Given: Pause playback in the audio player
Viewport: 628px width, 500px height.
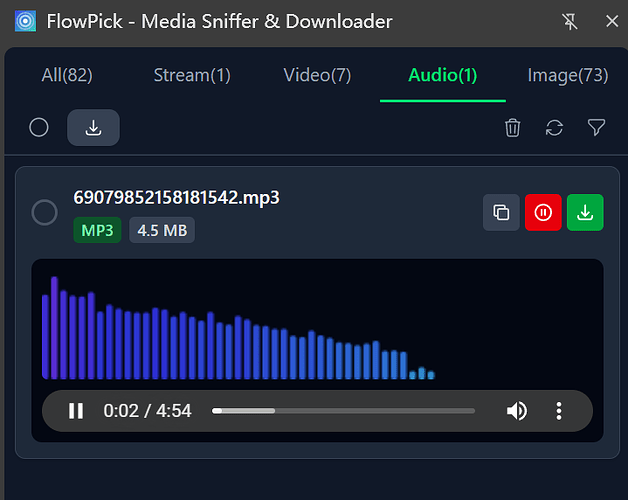Looking at the screenshot, I should 76,411.
